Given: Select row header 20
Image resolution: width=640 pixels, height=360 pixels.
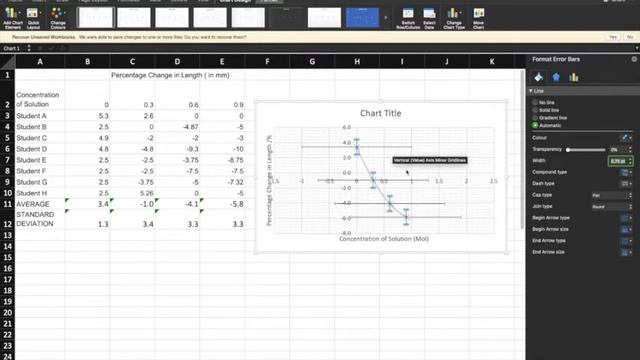Looking at the screenshot, I should click(x=7, y=313).
